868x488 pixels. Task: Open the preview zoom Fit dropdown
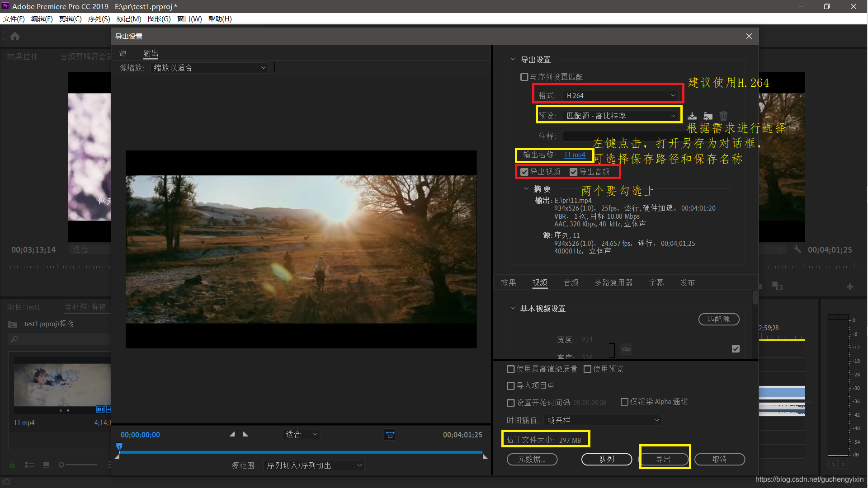pyautogui.click(x=301, y=434)
